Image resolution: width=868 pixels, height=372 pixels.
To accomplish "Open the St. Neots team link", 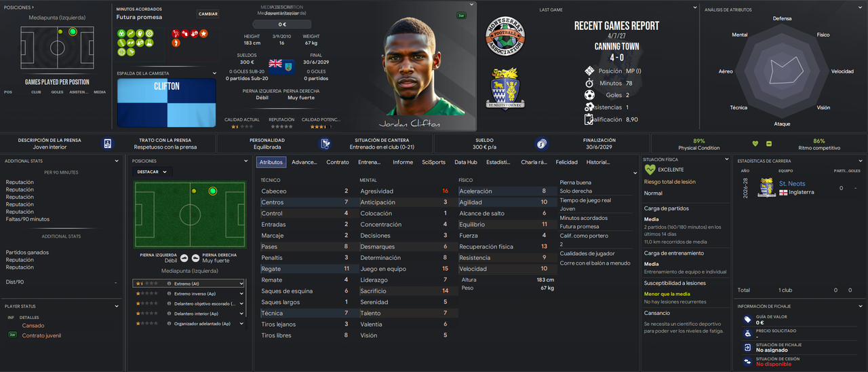I will coord(792,184).
